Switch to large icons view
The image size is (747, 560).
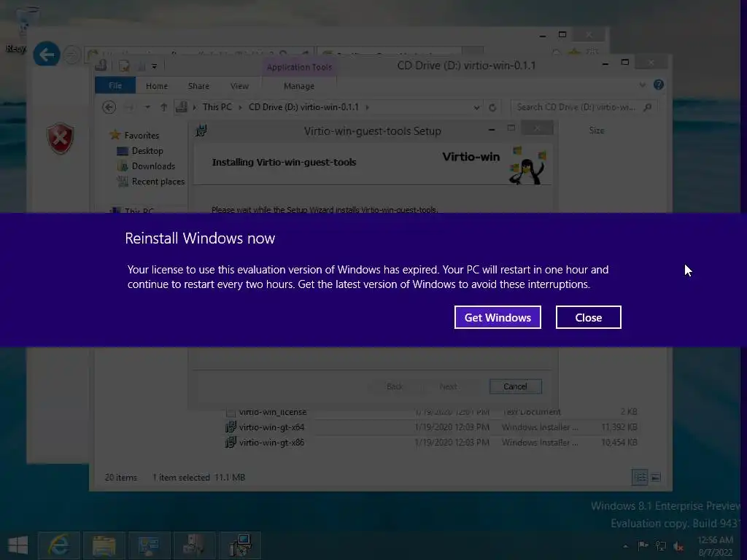(656, 477)
